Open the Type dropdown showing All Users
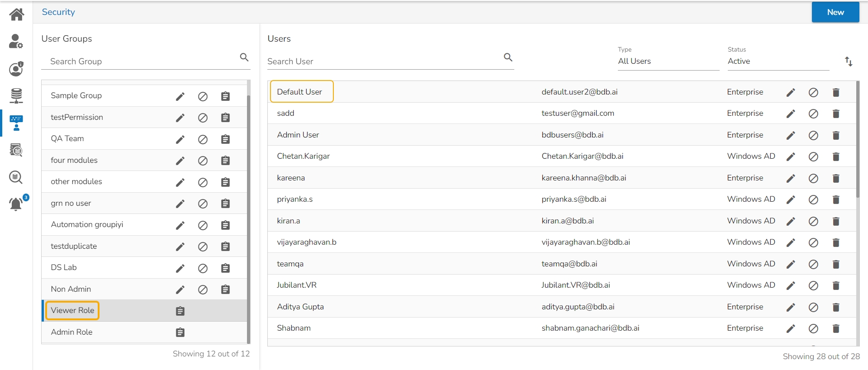This screenshot has height=370, width=868. [x=668, y=62]
